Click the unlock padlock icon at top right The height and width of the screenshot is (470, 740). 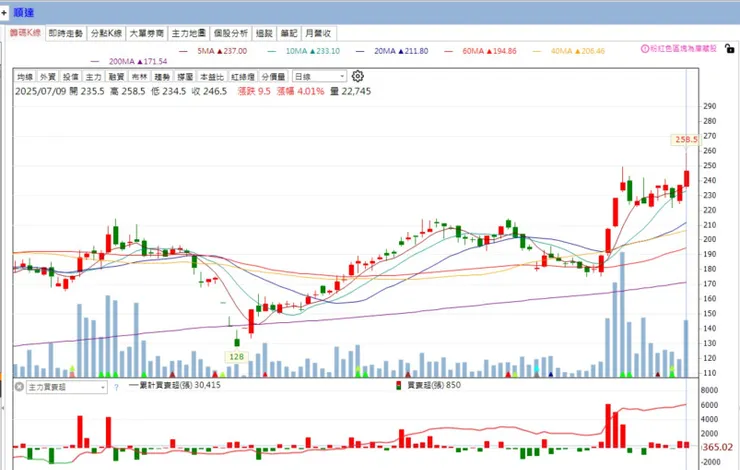point(730,49)
